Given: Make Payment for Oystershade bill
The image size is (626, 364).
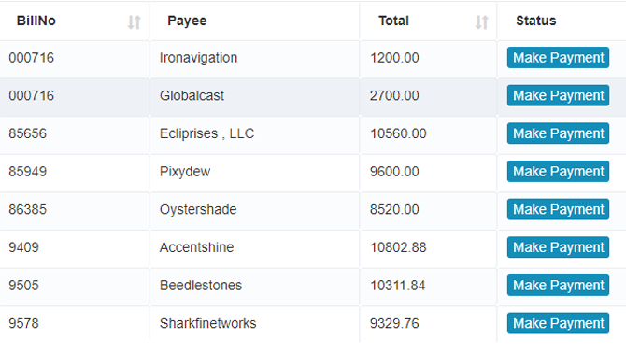Looking at the screenshot, I should [x=558, y=209].
